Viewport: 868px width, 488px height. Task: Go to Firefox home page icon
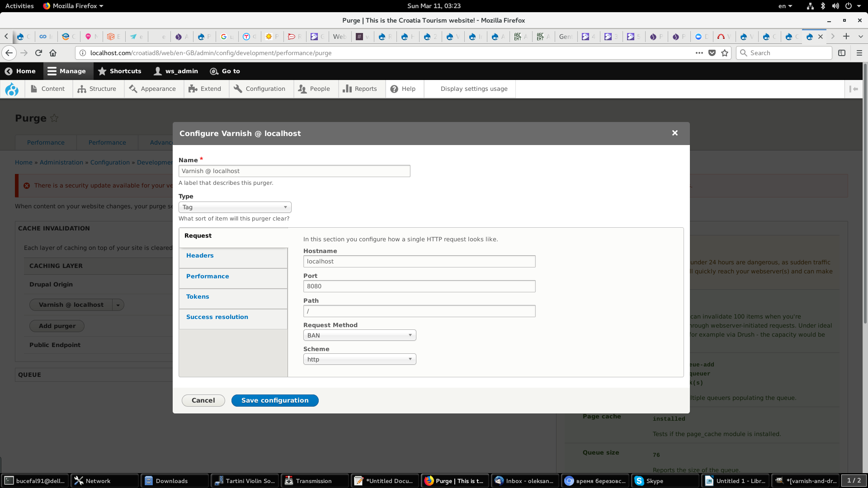(x=53, y=53)
